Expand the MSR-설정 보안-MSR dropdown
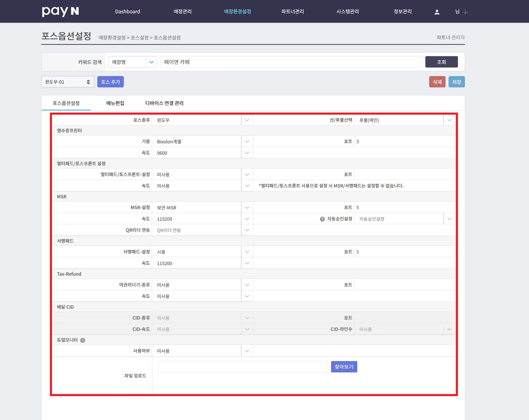This screenshot has width=529, height=420. pyautogui.click(x=202, y=208)
